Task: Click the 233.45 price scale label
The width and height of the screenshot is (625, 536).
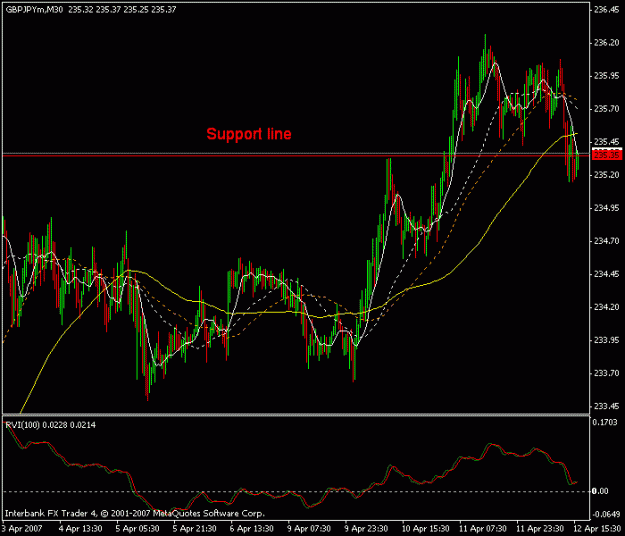Action: pos(607,406)
